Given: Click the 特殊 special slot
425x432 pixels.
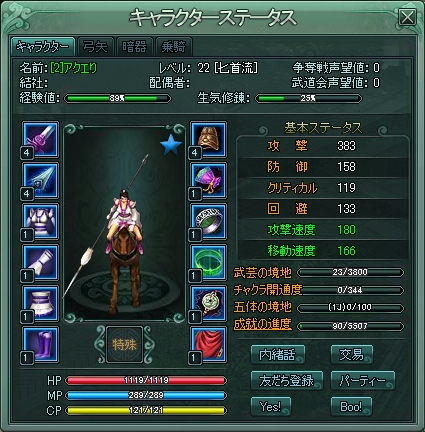Looking at the screenshot, I should (124, 345).
